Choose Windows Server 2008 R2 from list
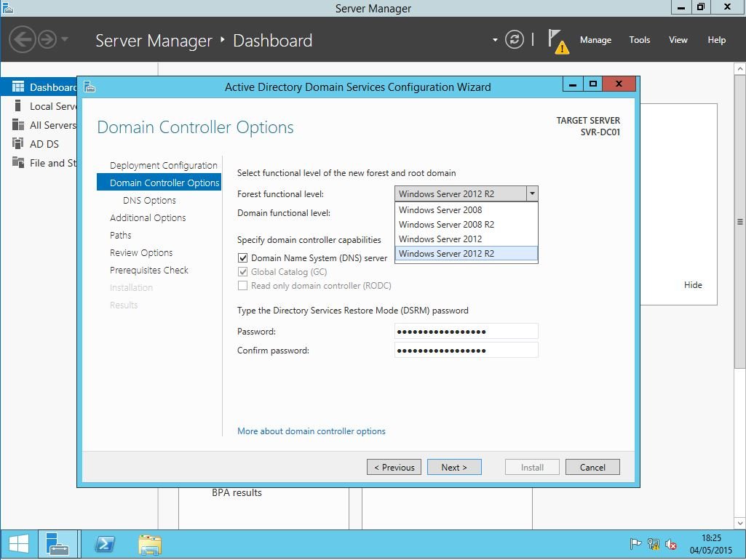The height and width of the screenshot is (560, 746). [x=446, y=225]
